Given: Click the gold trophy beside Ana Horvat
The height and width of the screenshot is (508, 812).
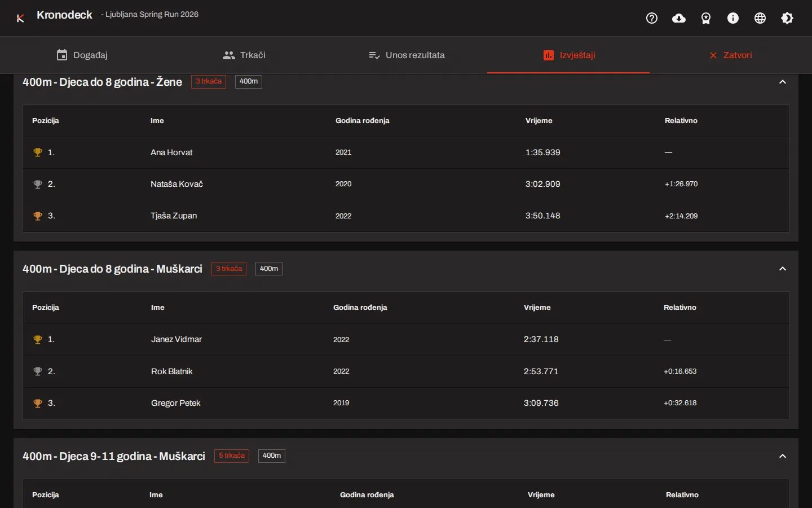Looking at the screenshot, I should point(38,152).
